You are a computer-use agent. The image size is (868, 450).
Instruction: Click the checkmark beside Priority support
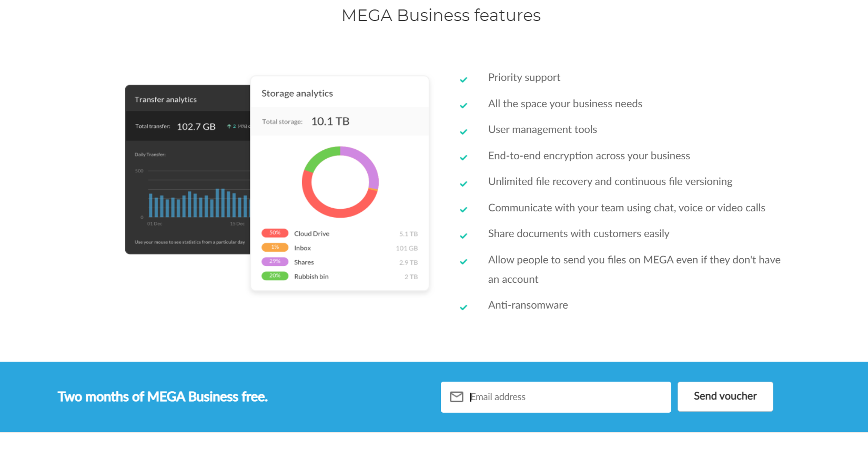[463, 80]
